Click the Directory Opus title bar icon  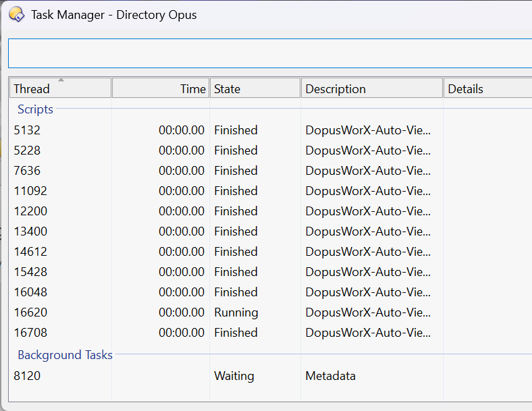coord(17,15)
